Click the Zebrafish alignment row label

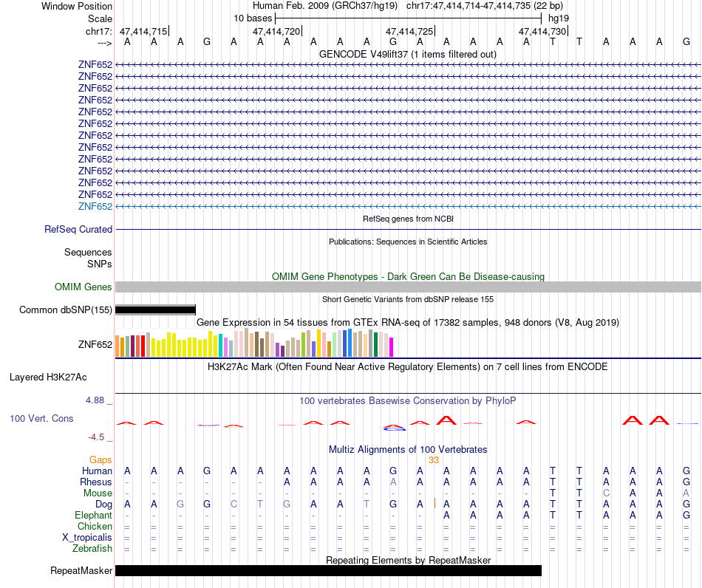92,548
